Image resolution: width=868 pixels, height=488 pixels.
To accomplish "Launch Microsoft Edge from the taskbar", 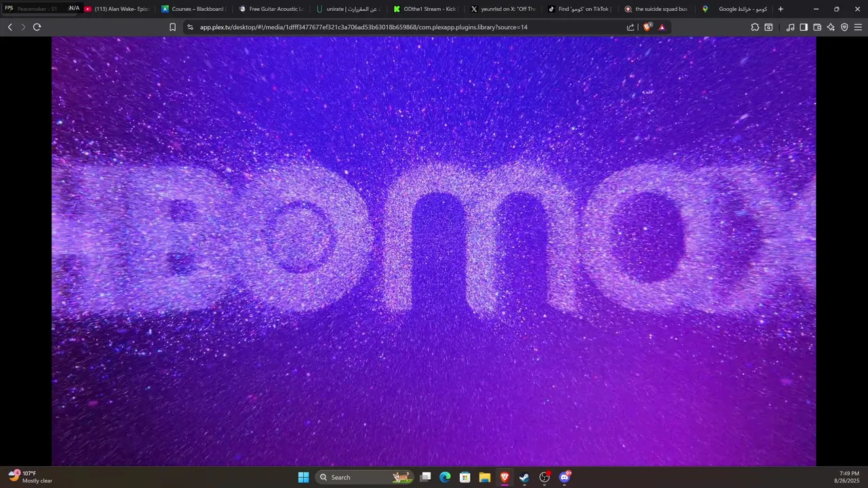I will pyautogui.click(x=445, y=477).
